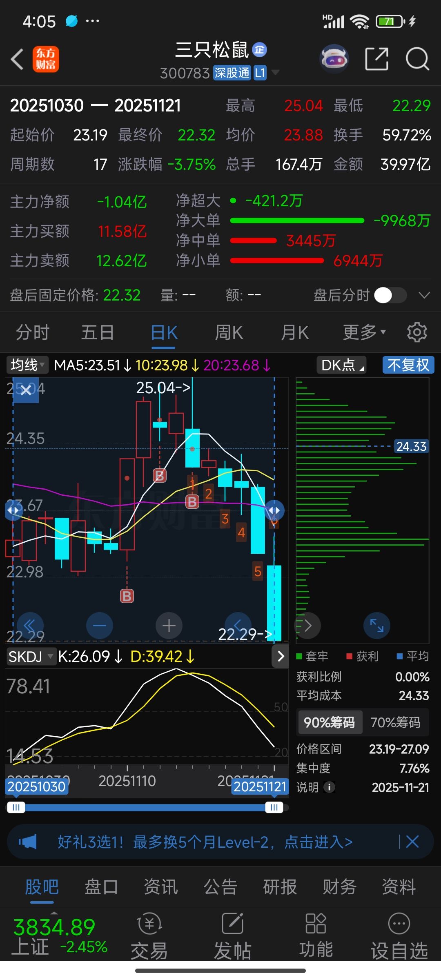Tap the 平均 legend item
Image resolution: width=441 pixels, height=980 pixels.
tap(413, 656)
